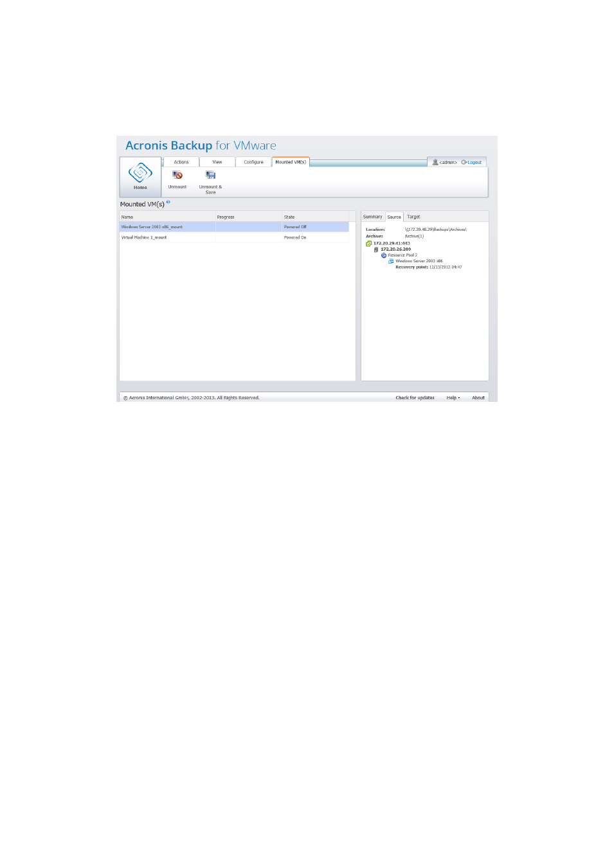Select tree node 172.20.29.41:443
The width and height of the screenshot is (614, 868).
(x=392, y=244)
